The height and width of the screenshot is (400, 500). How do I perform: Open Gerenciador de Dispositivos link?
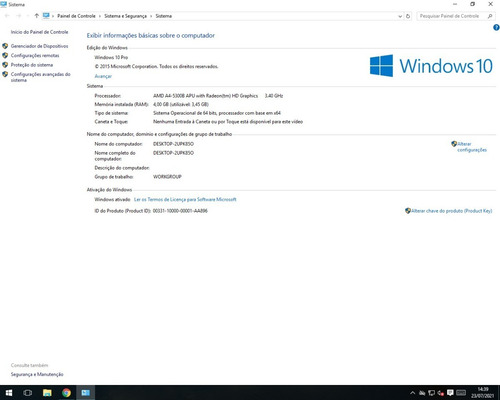coord(39,46)
